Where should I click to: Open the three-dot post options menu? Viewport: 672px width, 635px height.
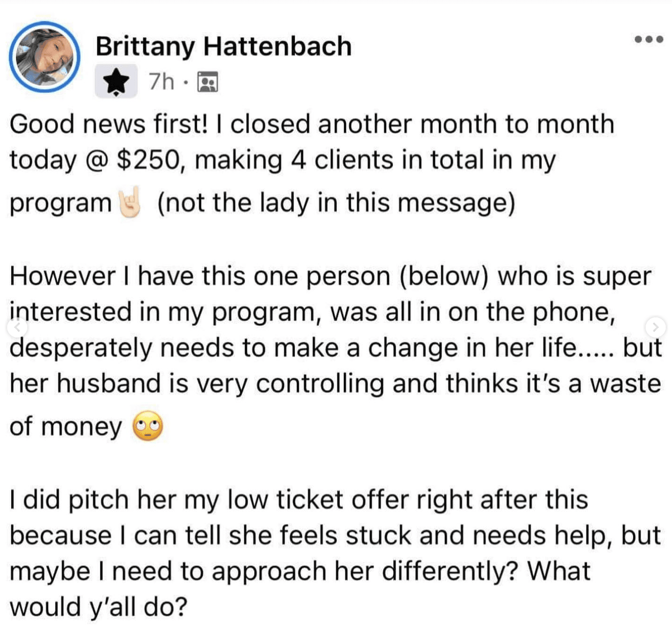pyautogui.click(x=649, y=39)
